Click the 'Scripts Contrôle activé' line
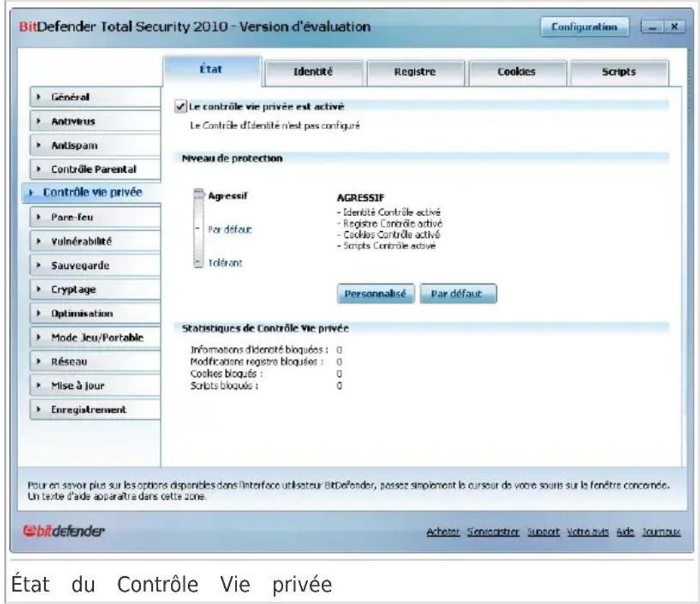The height and width of the screenshot is (604, 700). coord(386,245)
